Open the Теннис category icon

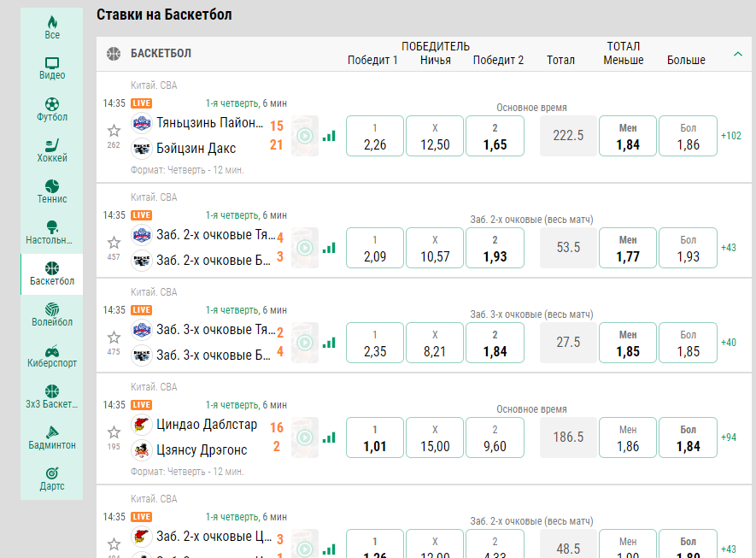point(52,191)
